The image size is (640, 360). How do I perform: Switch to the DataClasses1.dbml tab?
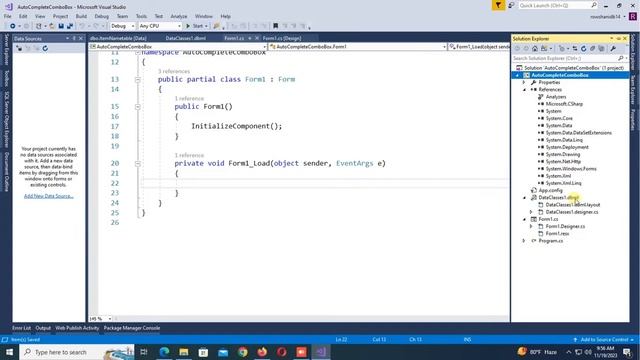[186, 38]
